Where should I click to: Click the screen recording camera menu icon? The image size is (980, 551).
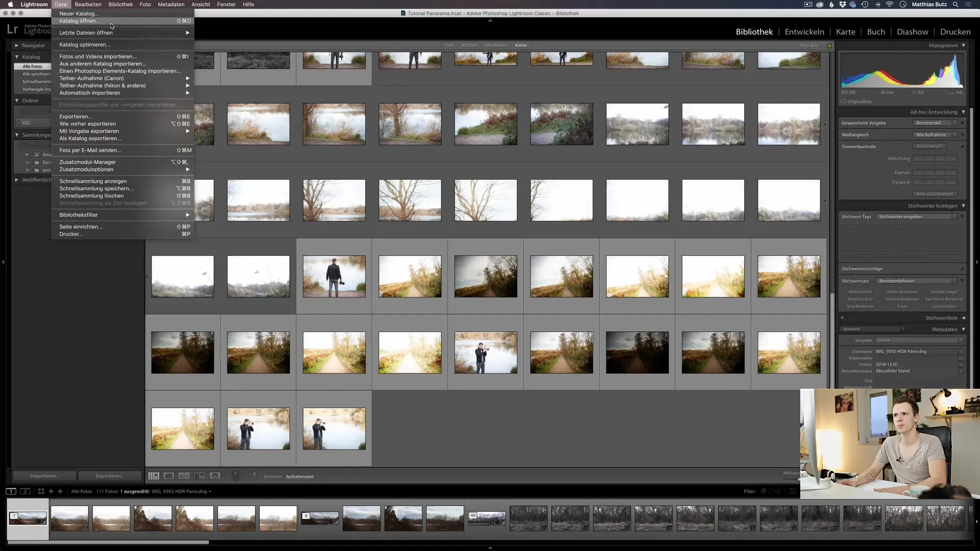coord(808,4)
